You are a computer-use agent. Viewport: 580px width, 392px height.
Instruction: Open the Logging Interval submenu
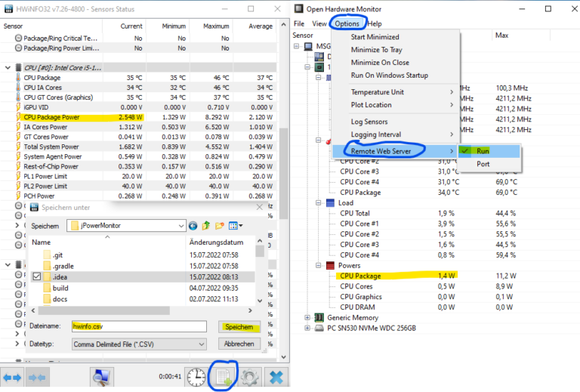(396, 134)
